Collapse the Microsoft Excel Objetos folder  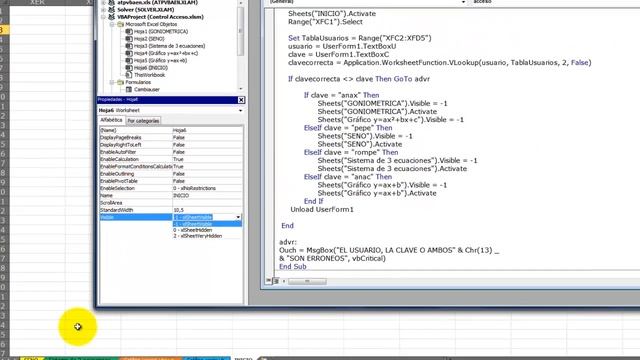pyautogui.click(x=112, y=24)
